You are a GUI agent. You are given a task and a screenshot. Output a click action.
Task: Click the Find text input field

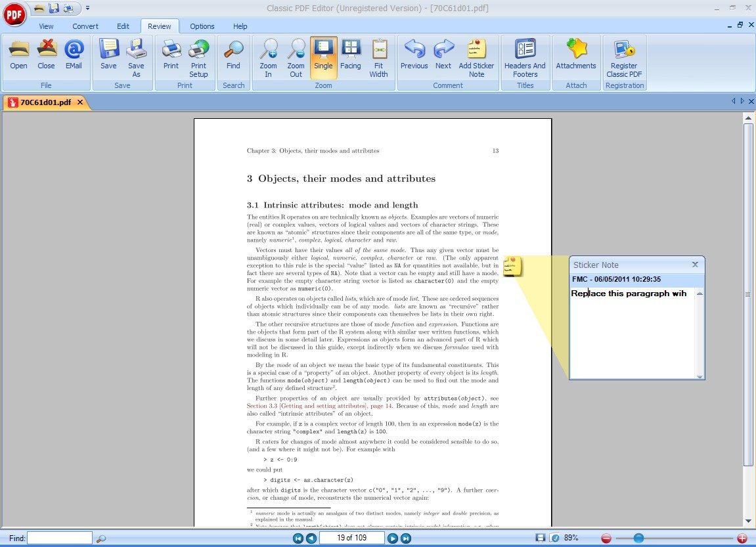[59, 538]
